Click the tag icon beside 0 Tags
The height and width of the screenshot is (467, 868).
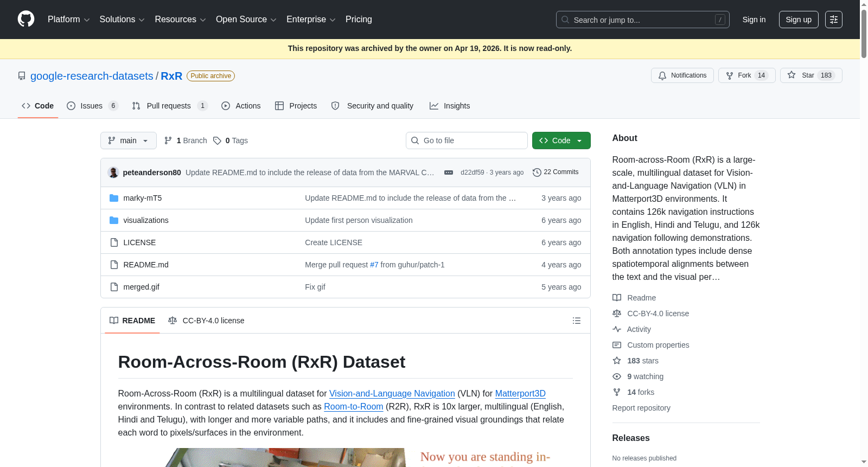tap(217, 140)
